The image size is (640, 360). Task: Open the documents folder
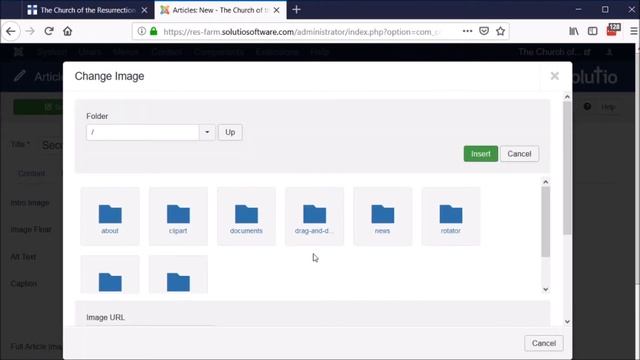tap(246, 217)
